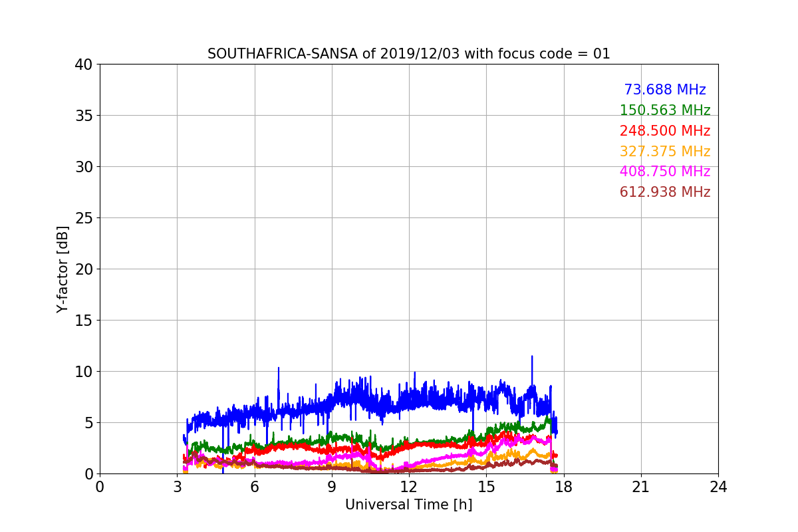Select the 408.750 MHz legend label
798x532 pixels.
665,172
